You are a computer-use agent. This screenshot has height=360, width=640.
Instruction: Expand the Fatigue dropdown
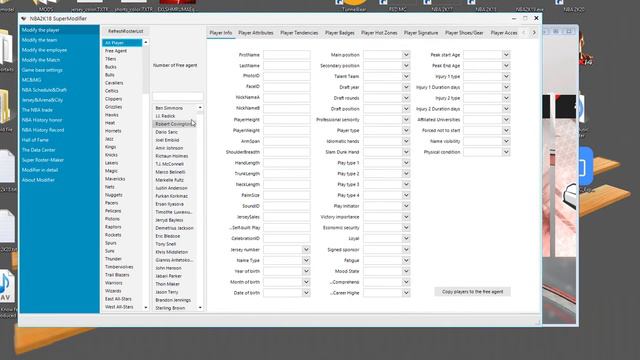click(406, 260)
